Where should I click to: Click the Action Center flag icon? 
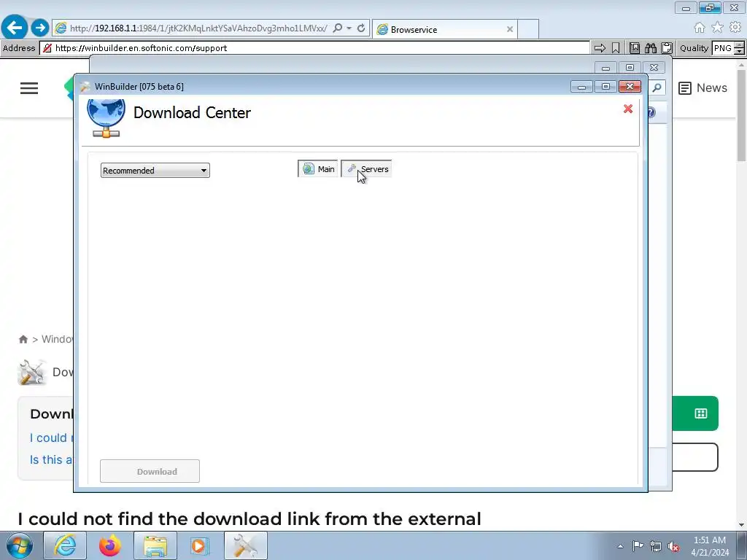coord(638,546)
